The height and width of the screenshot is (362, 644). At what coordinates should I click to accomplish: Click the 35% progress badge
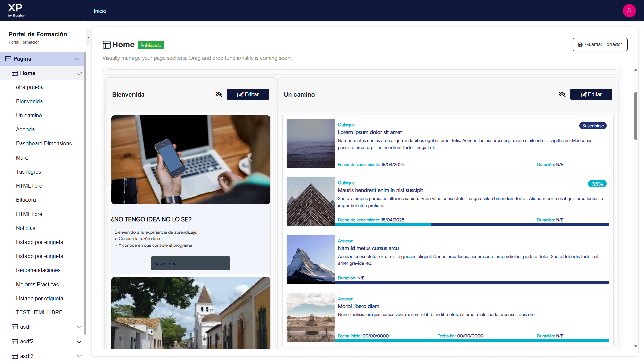(597, 184)
